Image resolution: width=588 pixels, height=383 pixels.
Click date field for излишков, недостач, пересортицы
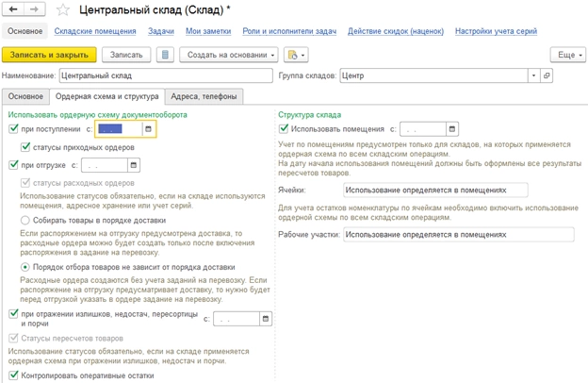pos(237,319)
